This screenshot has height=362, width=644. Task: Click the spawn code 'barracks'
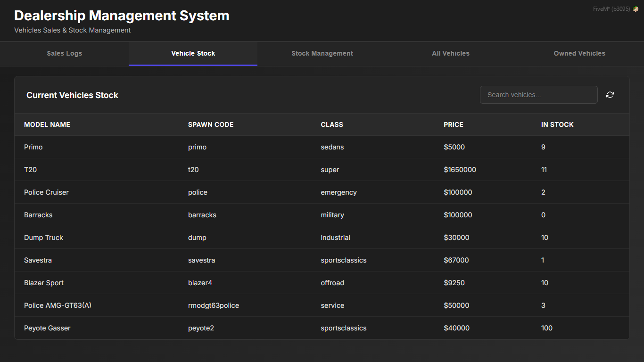click(202, 215)
